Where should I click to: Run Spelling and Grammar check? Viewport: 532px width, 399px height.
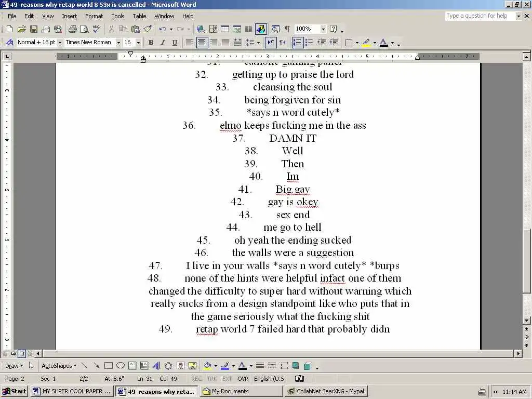click(x=96, y=29)
